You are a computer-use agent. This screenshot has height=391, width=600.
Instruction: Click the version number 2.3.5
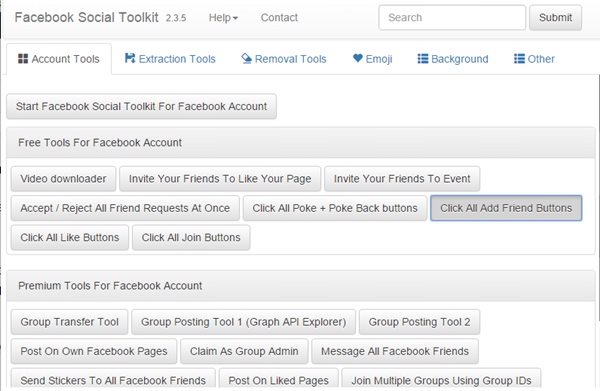coord(176,18)
